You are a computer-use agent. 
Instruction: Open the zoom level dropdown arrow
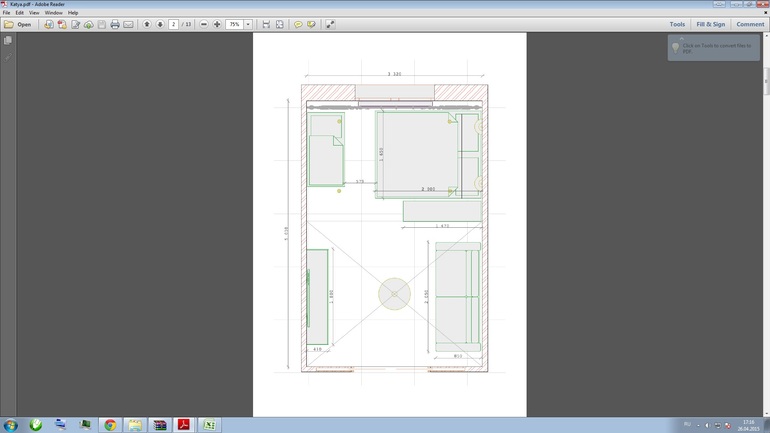[x=248, y=24]
